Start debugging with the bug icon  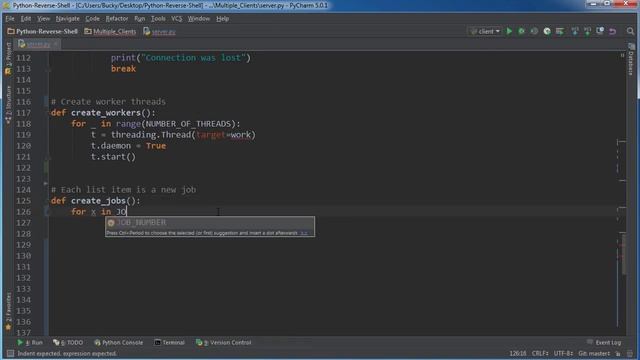[521, 31]
